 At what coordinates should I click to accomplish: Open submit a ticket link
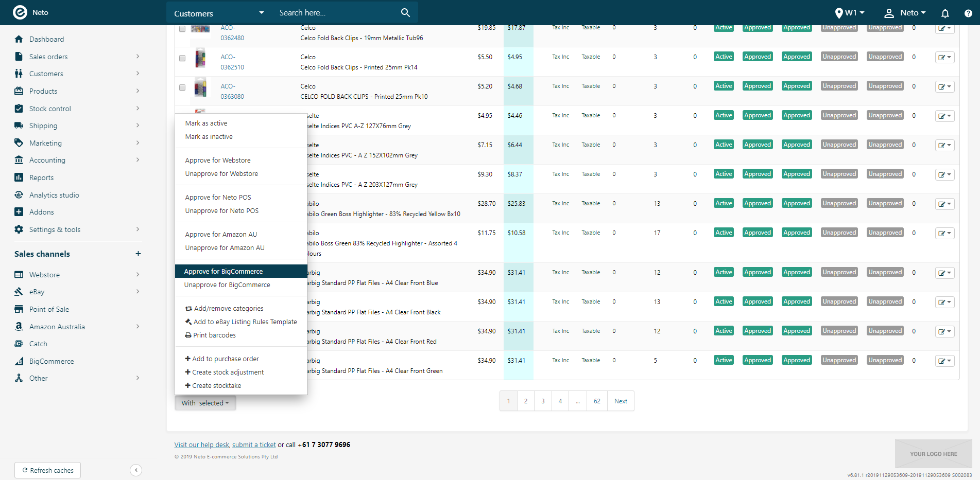pyautogui.click(x=254, y=445)
